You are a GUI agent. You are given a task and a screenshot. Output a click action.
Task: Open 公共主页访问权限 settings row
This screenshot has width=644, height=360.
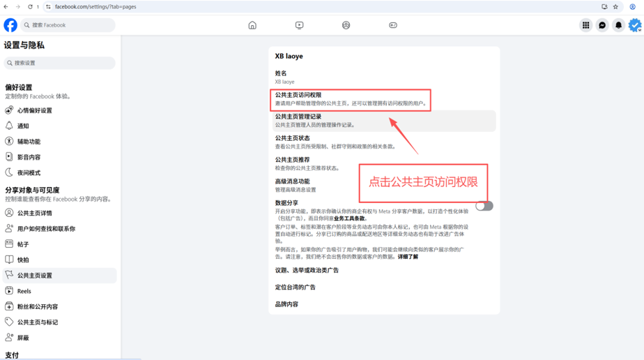point(351,100)
